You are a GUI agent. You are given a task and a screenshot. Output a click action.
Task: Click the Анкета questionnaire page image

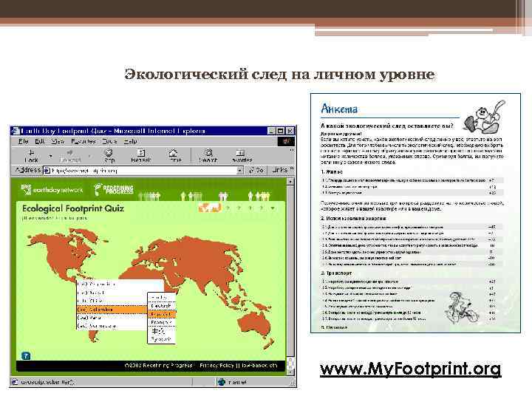(415, 213)
